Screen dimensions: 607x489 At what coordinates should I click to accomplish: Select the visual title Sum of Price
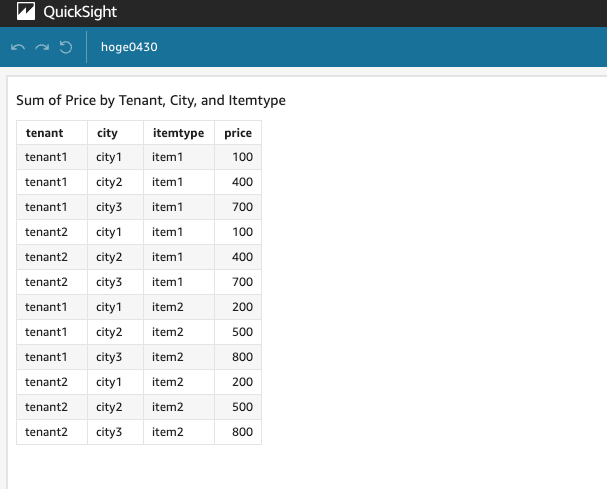[x=151, y=100]
